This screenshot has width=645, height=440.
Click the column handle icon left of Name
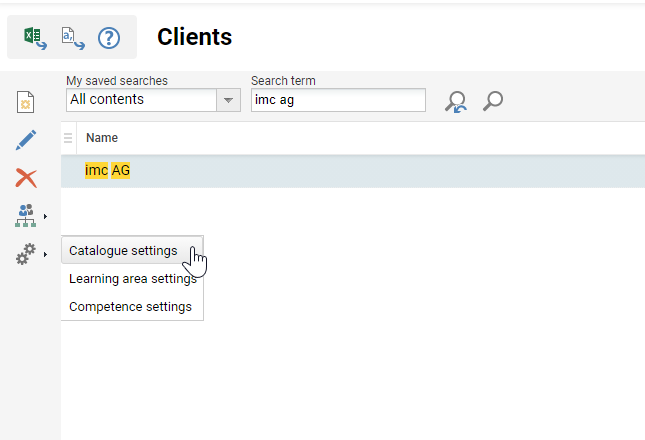pos(68,138)
